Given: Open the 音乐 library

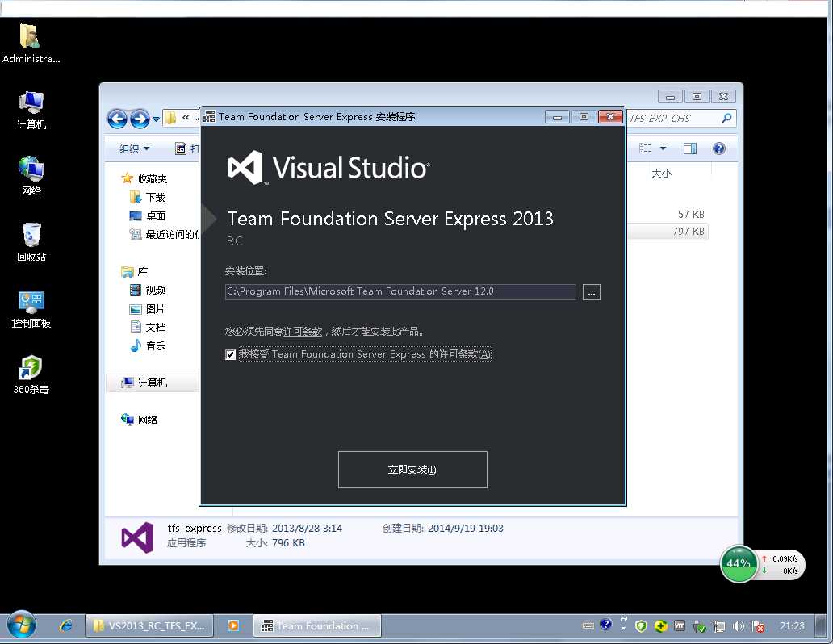Looking at the screenshot, I should point(149,346).
